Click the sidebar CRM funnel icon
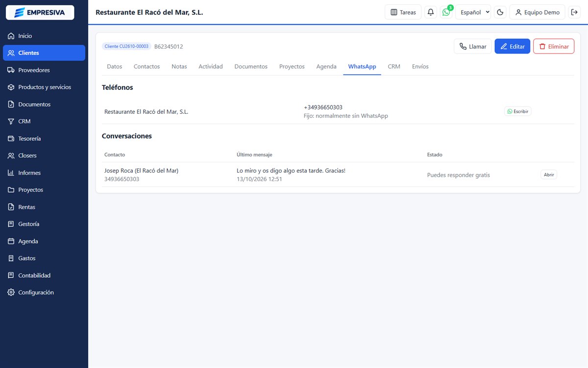 pos(11,121)
